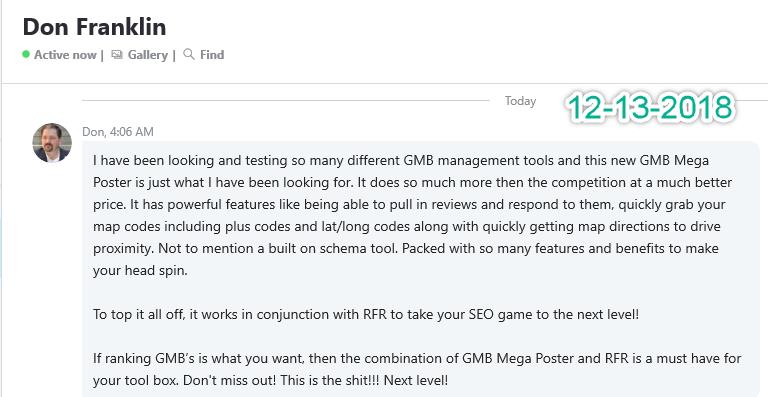The height and width of the screenshot is (397, 768).
Task: Click the line ending 'This is the shit!!! Next level!'
Action: click(x=270, y=380)
